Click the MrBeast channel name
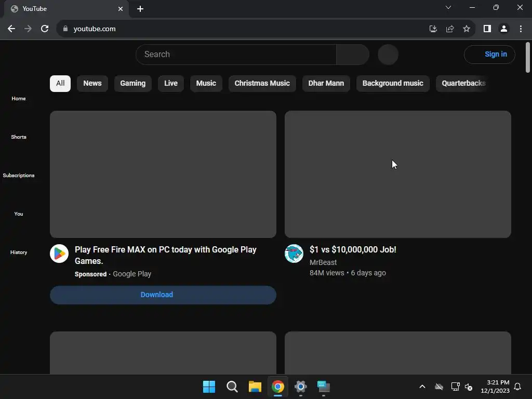The height and width of the screenshot is (399, 532). point(323,262)
